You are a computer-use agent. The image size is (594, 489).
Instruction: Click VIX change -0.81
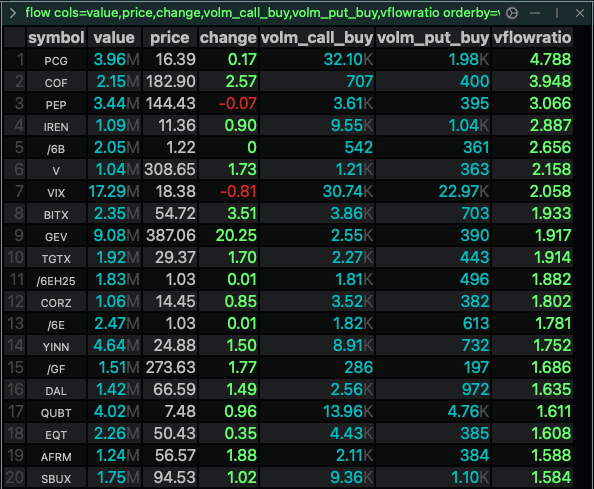point(228,192)
